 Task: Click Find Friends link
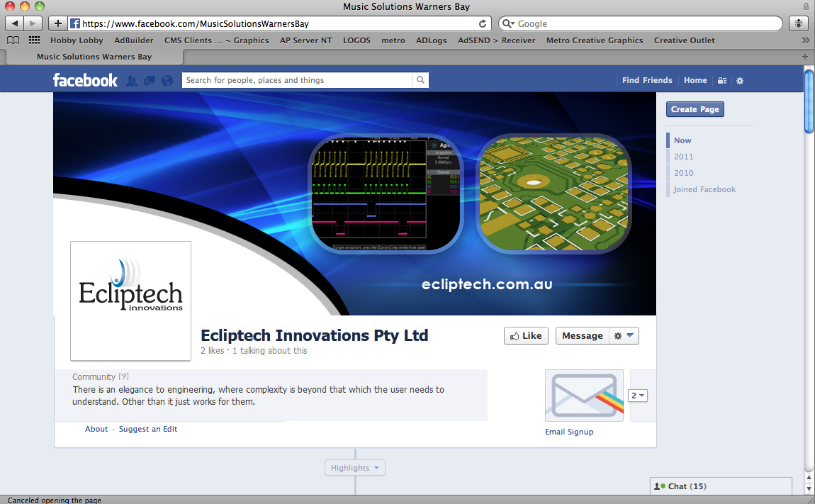pos(647,80)
